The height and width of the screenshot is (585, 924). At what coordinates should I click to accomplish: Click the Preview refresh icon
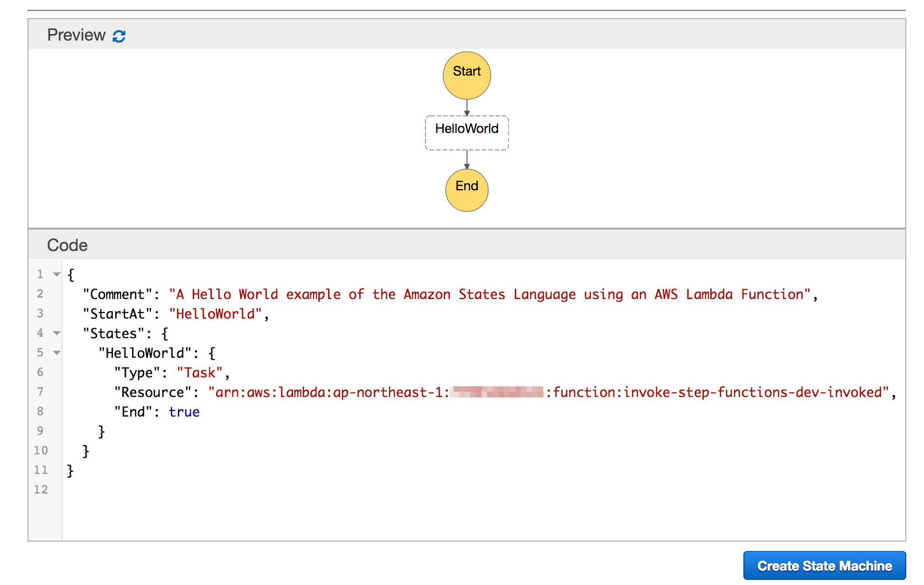119,36
